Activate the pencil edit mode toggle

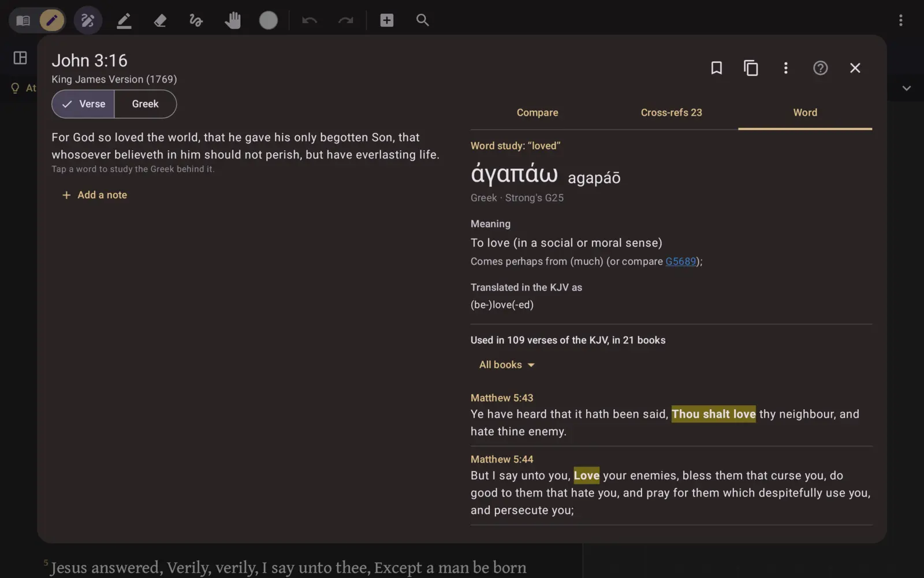51,20
